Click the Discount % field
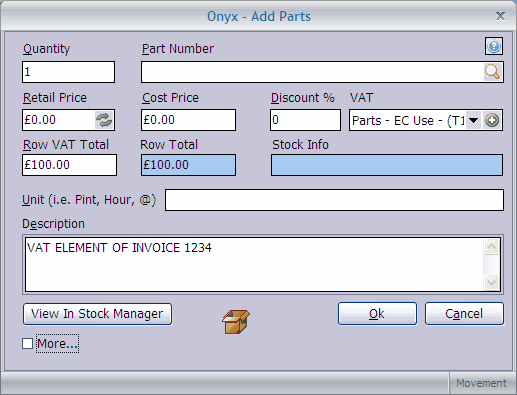Screen dimensions: 517x395 click(x=305, y=120)
